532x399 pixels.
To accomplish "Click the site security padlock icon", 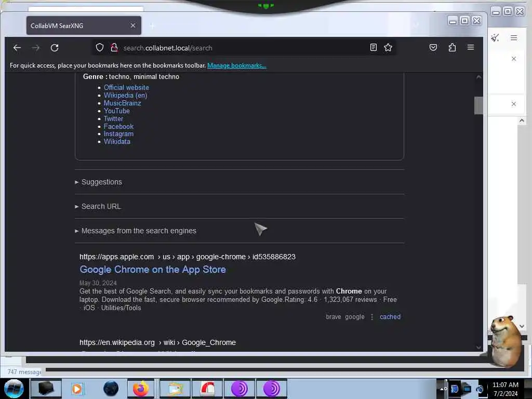I will pos(114,47).
